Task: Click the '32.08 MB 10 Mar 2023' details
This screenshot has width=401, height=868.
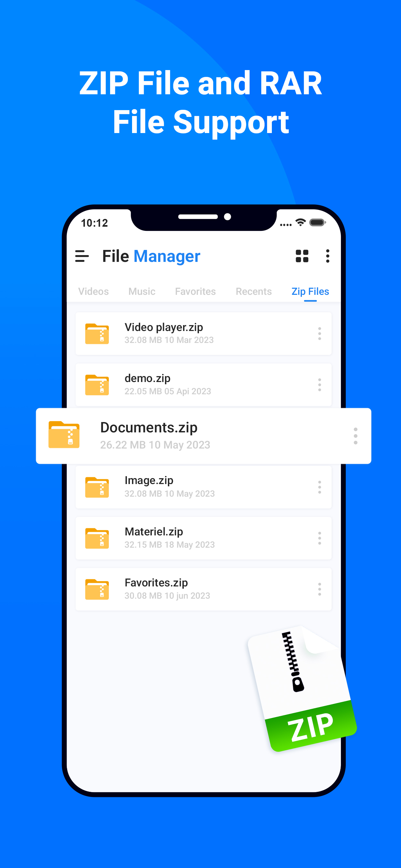Action: pyautogui.click(x=169, y=340)
